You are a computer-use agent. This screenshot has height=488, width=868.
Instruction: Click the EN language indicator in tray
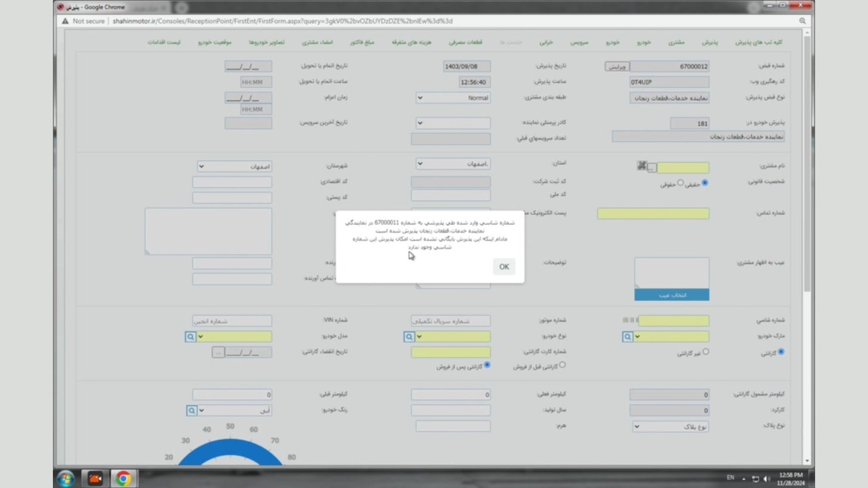730,478
